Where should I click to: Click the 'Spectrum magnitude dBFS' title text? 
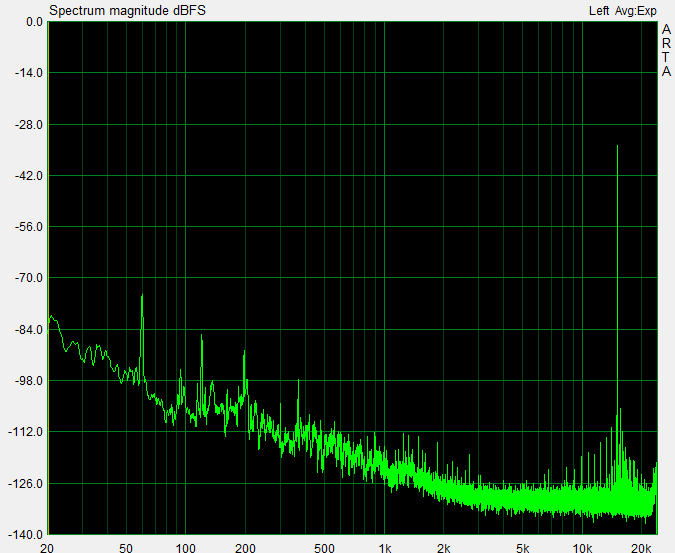tap(127, 10)
